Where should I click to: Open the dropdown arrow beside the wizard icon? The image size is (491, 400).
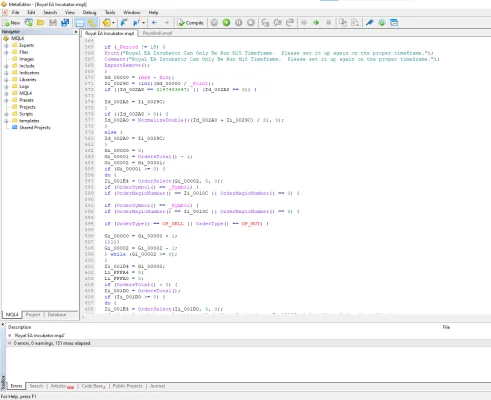click(x=113, y=23)
